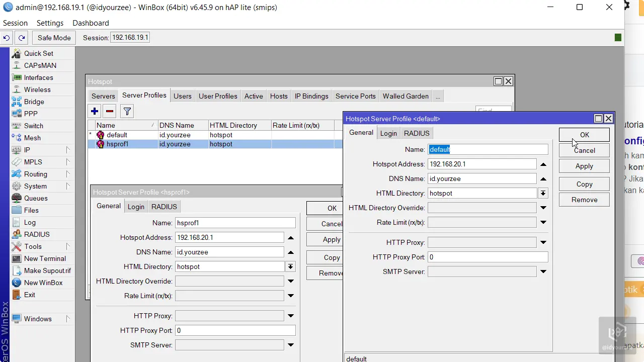Click Name field in default profile
Viewport: 644px width, 362px height.
488,149
